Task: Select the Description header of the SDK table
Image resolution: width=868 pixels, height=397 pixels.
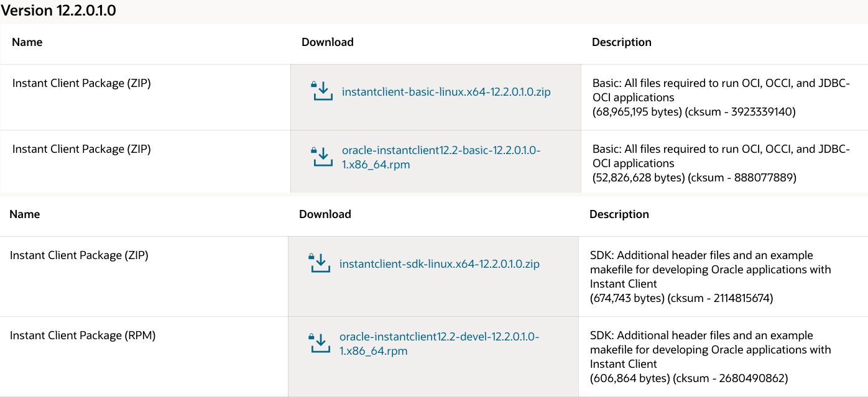Action: coord(619,214)
